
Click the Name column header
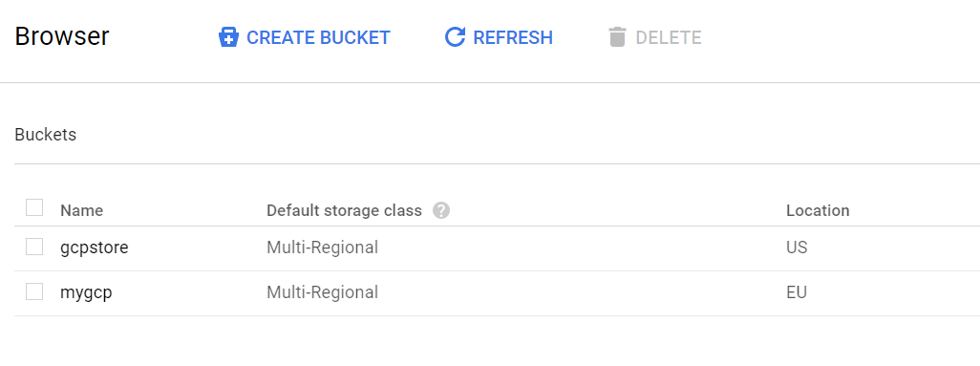click(82, 211)
